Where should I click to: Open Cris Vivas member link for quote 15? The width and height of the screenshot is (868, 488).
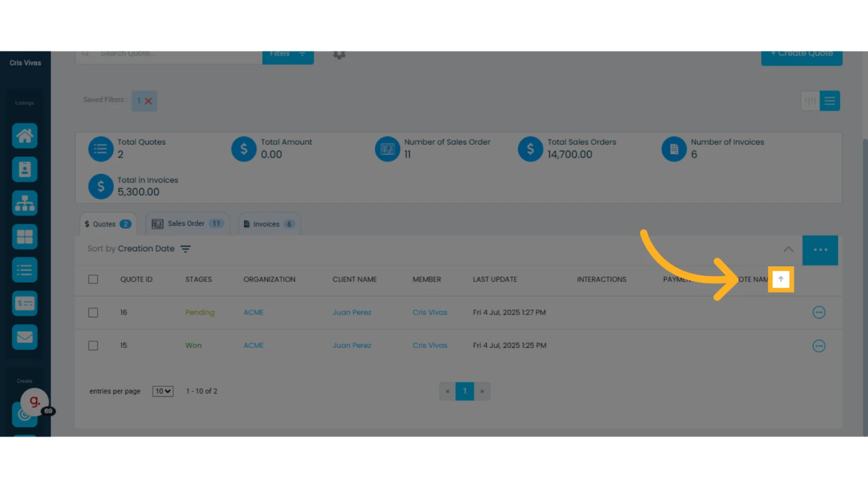point(430,346)
